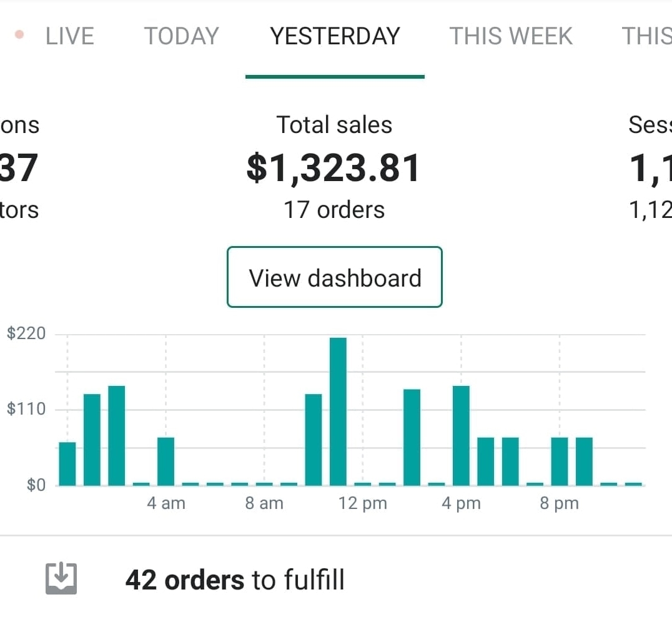Switch to the LIVE tab

(69, 36)
